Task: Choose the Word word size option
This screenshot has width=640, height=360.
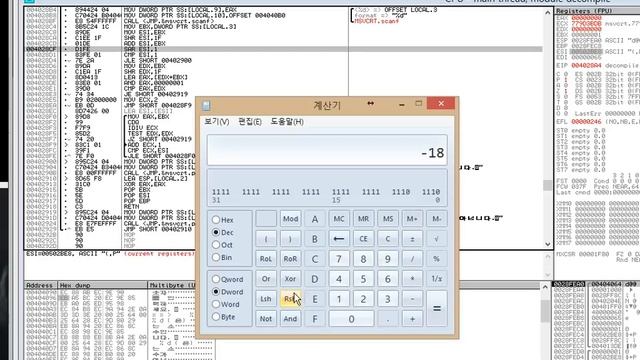Action: click(226, 304)
